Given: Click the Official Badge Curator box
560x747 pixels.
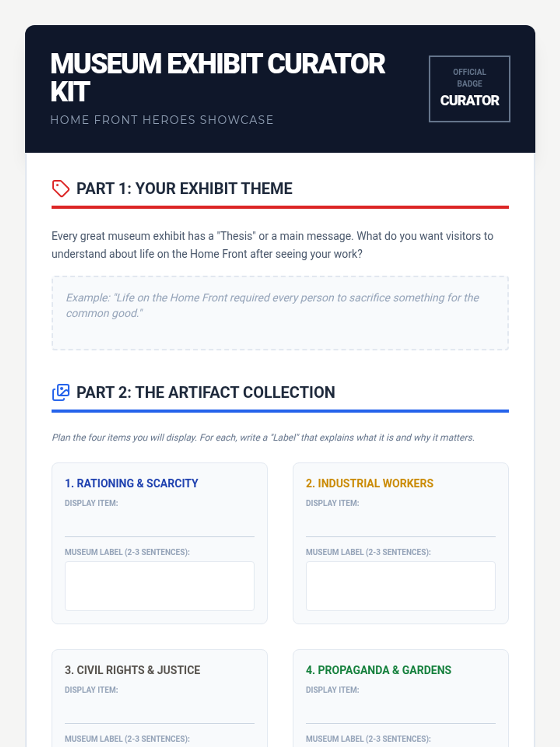Looking at the screenshot, I should [469, 89].
